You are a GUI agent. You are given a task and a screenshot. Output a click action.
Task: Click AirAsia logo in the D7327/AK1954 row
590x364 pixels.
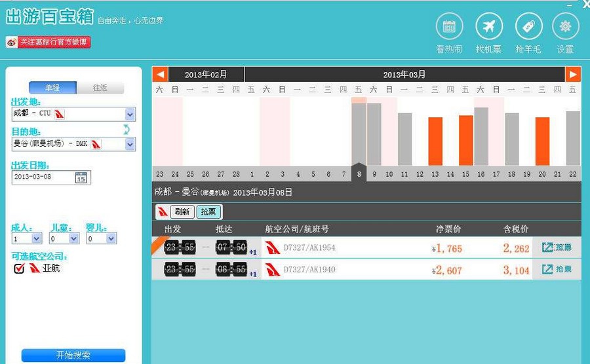point(273,247)
